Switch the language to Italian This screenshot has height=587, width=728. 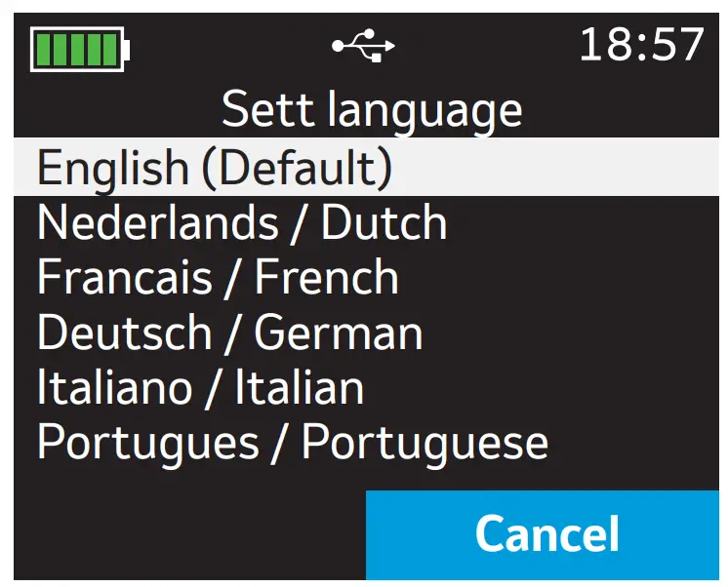(200, 387)
